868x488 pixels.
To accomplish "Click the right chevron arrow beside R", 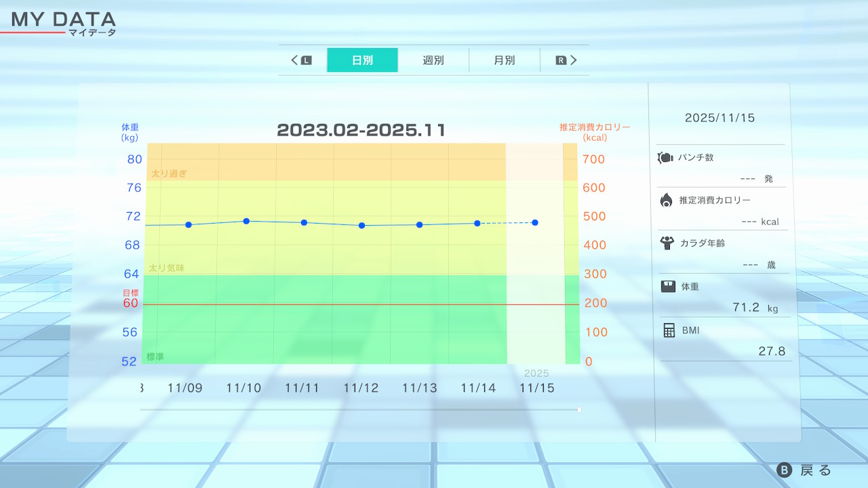I will point(574,60).
